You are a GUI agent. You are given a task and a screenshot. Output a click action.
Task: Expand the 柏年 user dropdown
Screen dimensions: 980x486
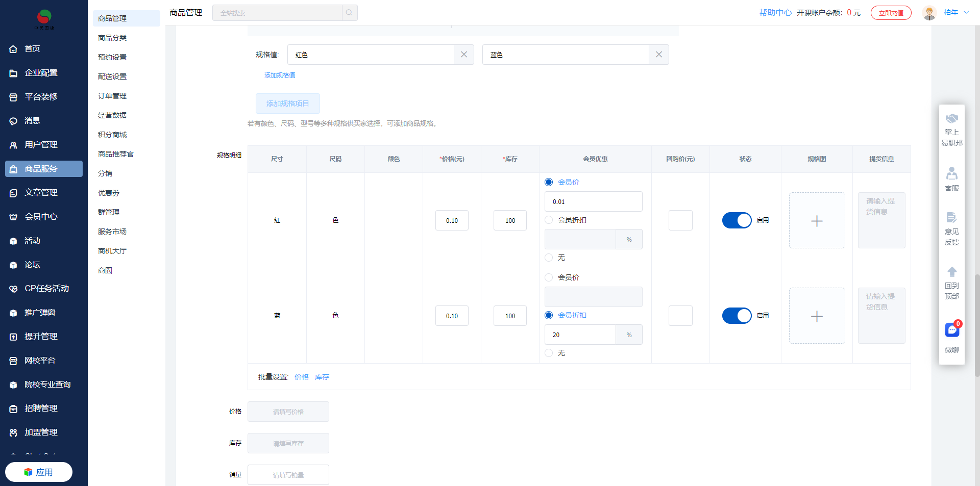[966, 13]
